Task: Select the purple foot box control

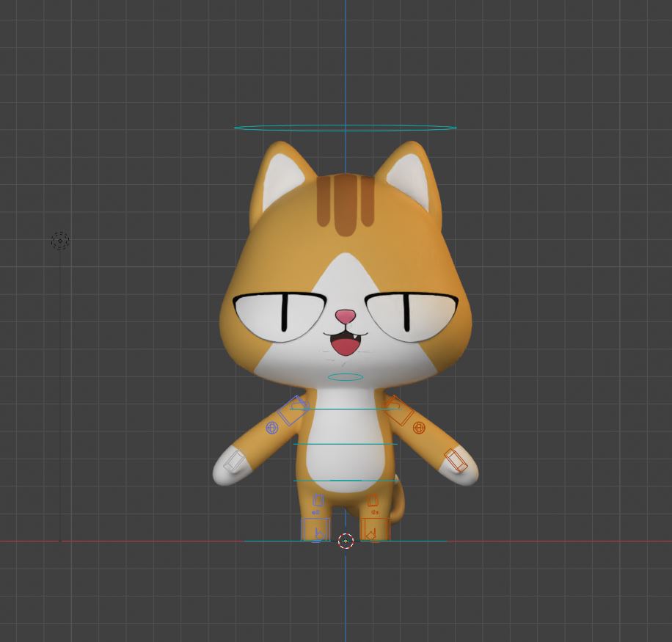Action: click(x=316, y=530)
